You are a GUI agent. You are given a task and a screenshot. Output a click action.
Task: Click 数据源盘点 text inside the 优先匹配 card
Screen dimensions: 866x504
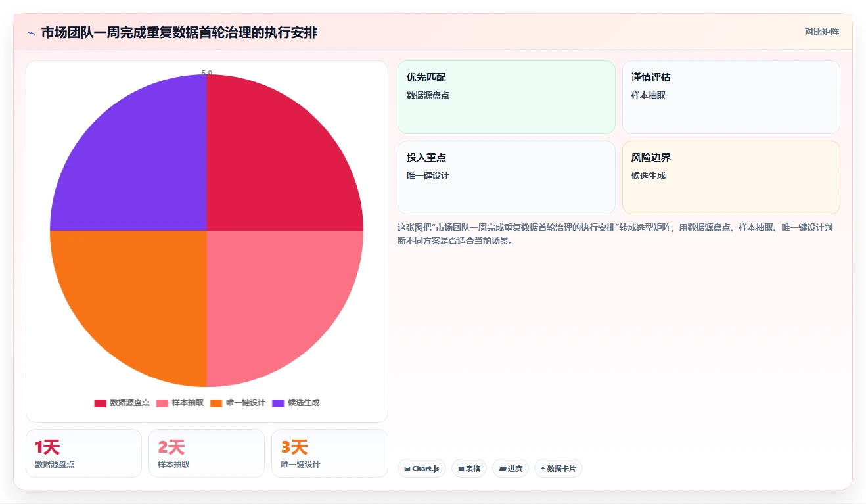tap(428, 95)
